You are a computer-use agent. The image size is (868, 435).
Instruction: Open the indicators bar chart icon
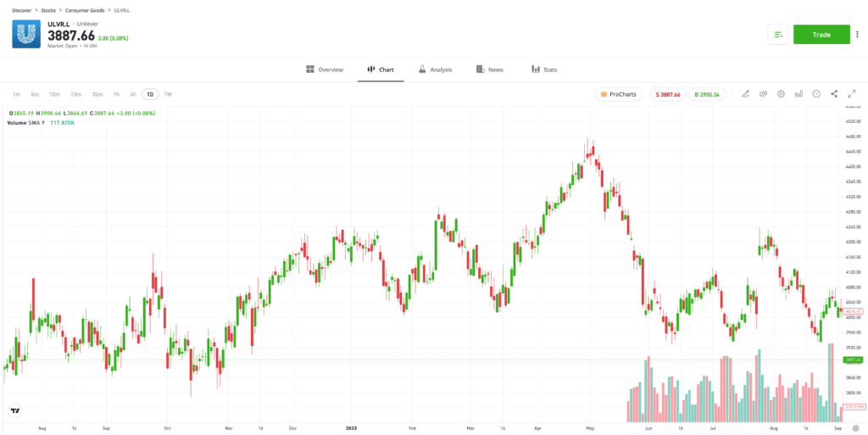point(798,94)
